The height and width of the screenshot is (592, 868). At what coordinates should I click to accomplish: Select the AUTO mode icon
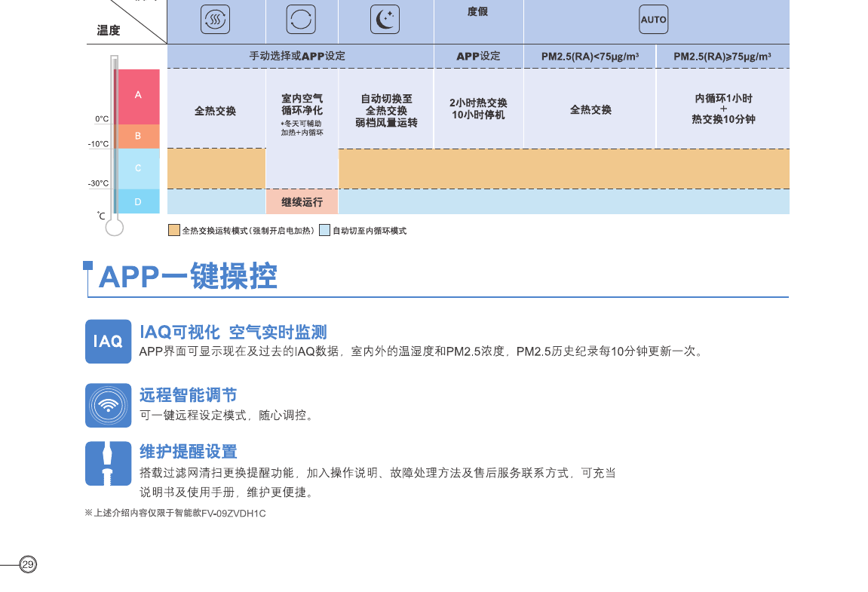(653, 20)
